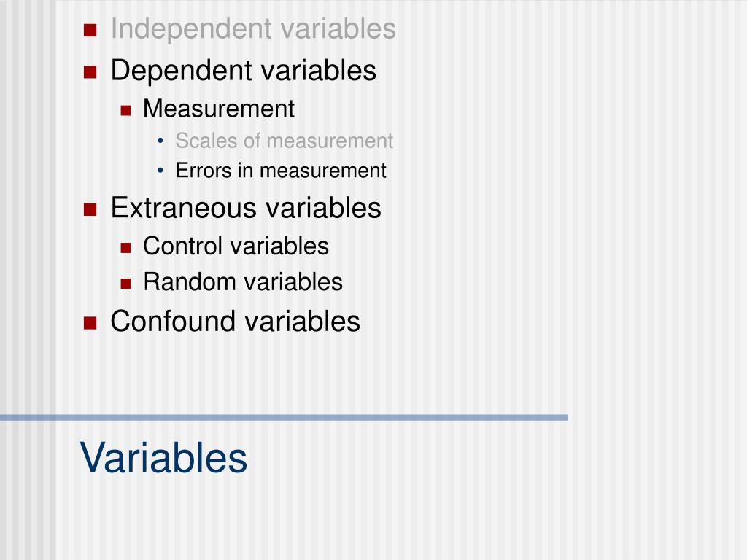Click the red bullet beside Confound variables

(x=90, y=323)
